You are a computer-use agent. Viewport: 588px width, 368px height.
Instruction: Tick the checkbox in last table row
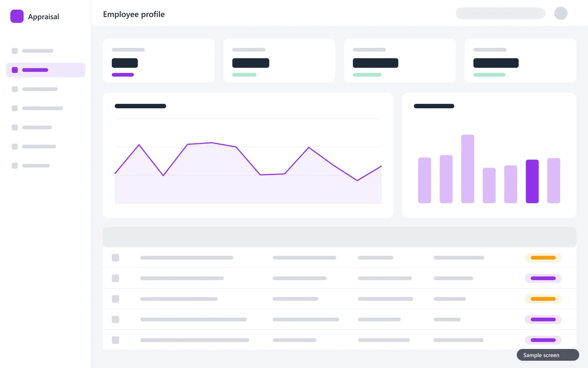coord(115,340)
